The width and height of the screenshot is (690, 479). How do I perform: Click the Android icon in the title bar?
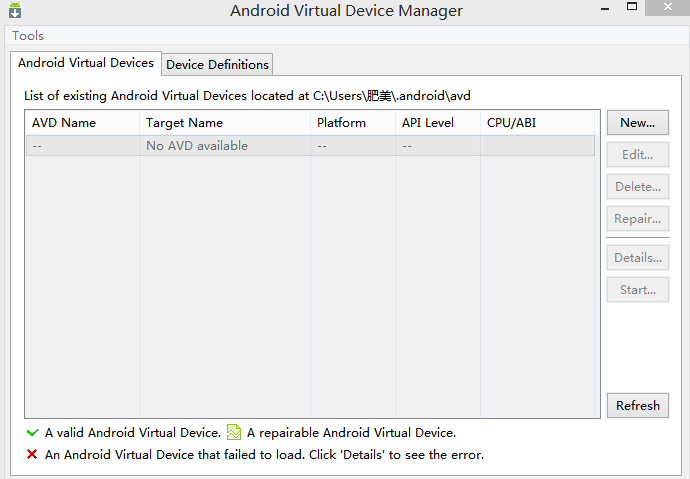click(15, 12)
